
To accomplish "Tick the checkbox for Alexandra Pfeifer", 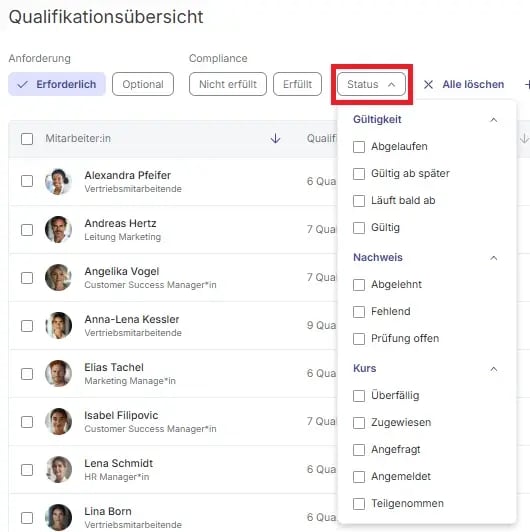I will pyautogui.click(x=27, y=181).
